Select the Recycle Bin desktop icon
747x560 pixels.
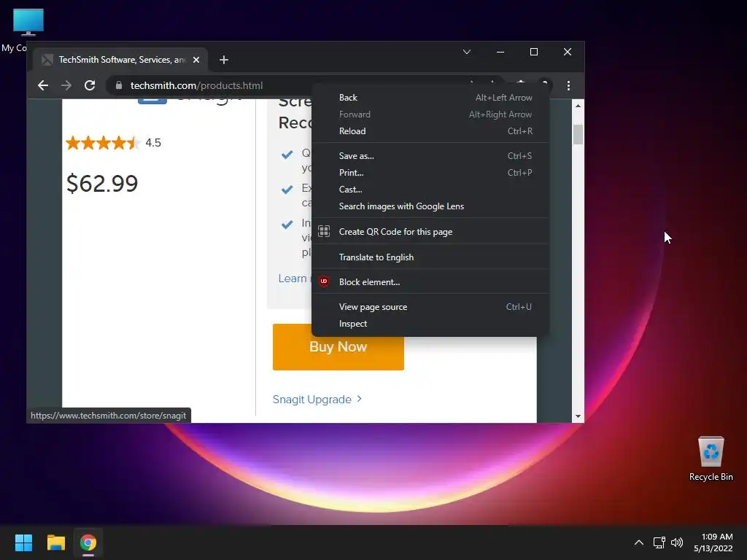(711, 459)
